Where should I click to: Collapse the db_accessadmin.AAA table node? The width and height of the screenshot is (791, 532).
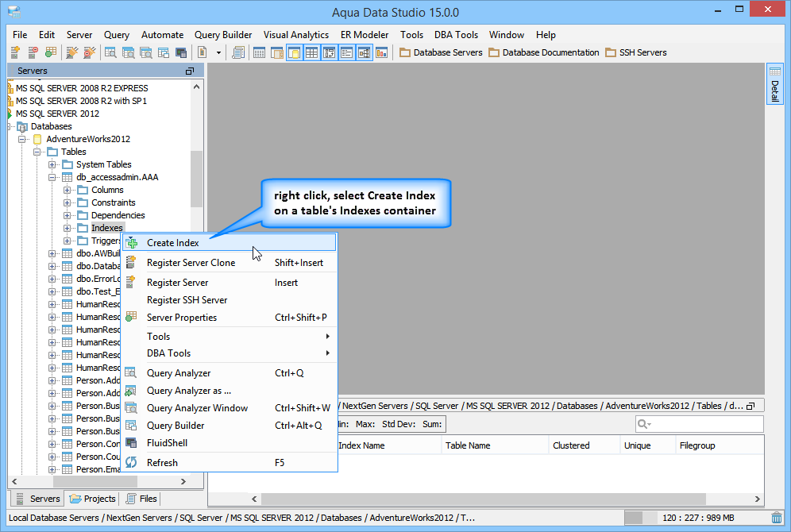pos(52,177)
